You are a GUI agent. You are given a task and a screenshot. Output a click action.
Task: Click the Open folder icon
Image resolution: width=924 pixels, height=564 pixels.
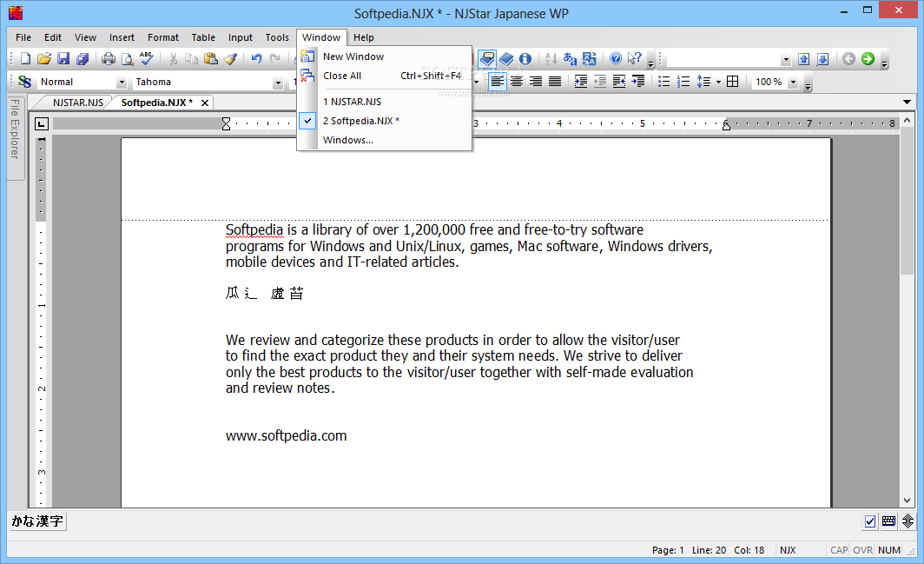44,58
